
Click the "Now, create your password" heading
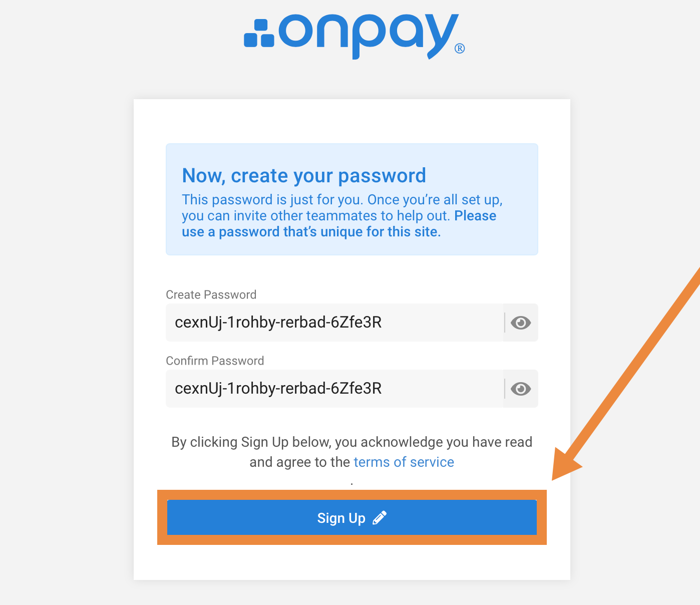pos(304,176)
